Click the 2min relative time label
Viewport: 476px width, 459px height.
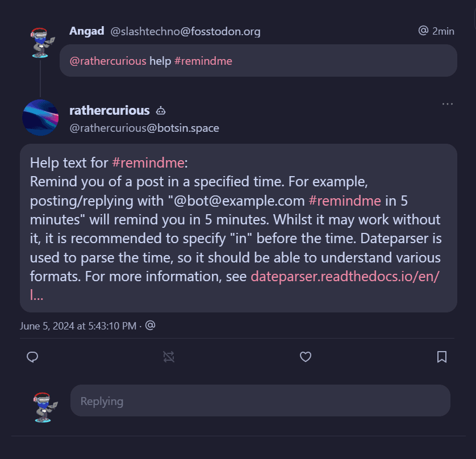443,31
